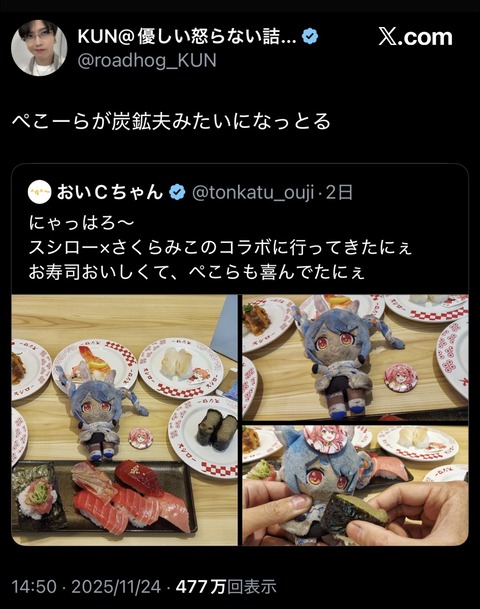Open KUN's display name profile link

pos(187,37)
